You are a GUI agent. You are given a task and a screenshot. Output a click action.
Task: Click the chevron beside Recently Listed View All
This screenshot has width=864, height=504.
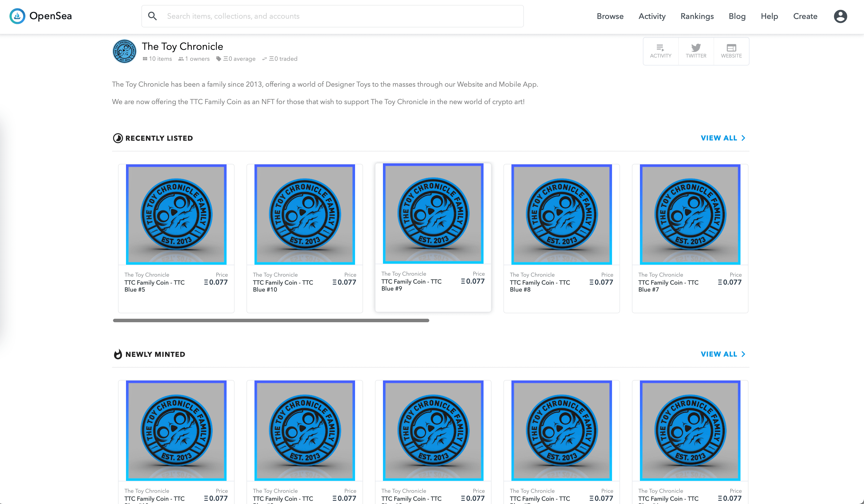click(x=743, y=138)
